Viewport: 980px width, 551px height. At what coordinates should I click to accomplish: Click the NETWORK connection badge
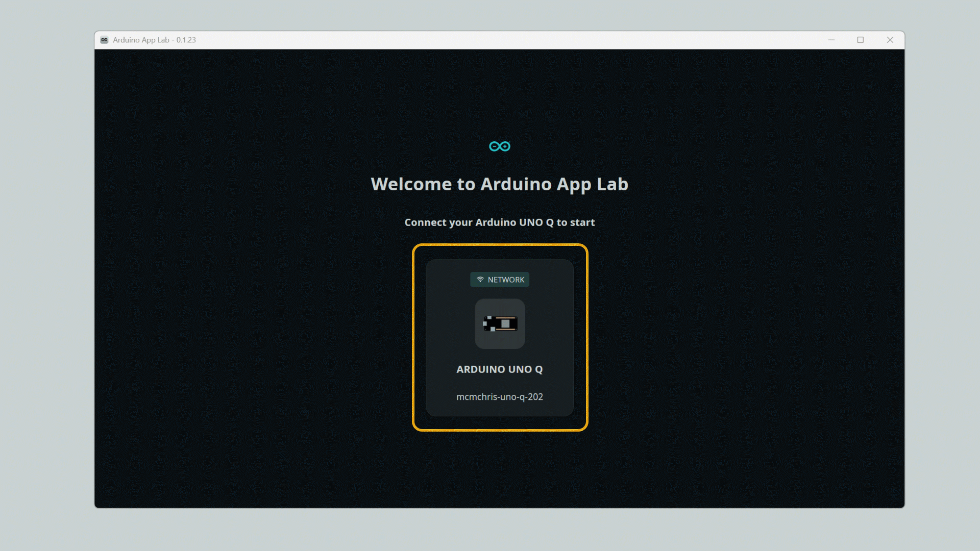pyautogui.click(x=499, y=280)
